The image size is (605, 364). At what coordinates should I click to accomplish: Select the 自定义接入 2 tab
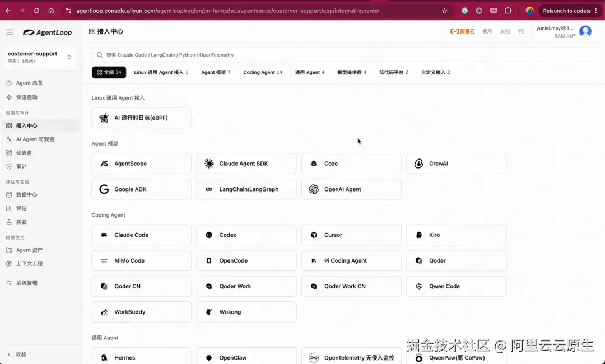point(435,72)
